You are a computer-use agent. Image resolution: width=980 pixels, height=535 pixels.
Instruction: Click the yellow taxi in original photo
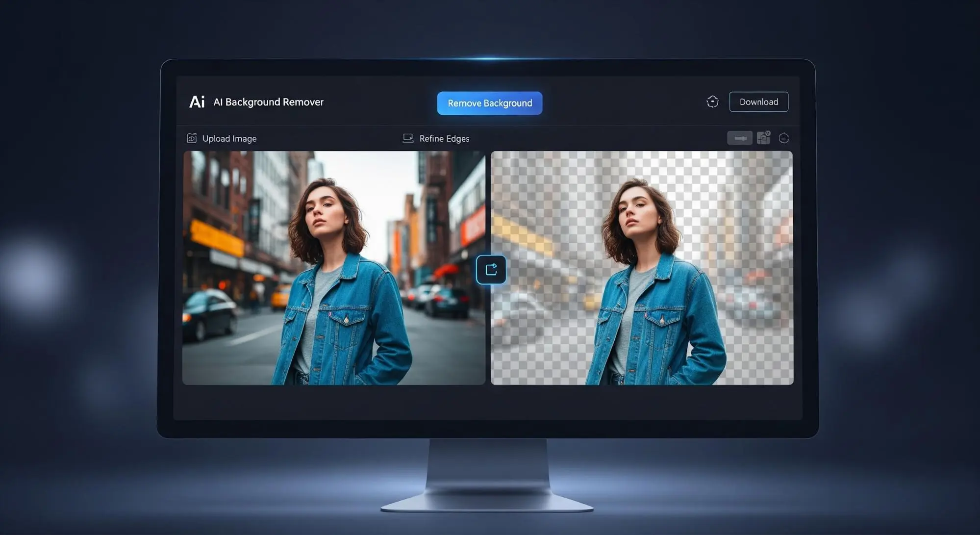click(281, 297)
